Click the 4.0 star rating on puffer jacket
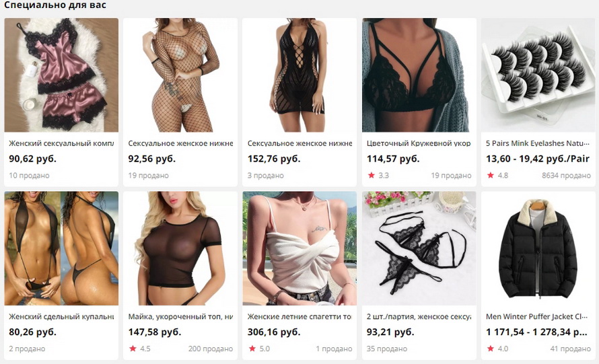 491,349
